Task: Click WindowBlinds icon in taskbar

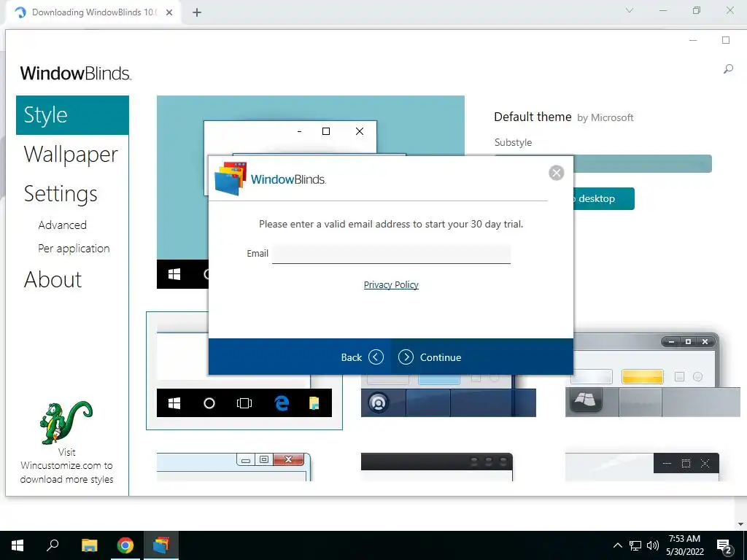Action: click(x=161, y=545)
